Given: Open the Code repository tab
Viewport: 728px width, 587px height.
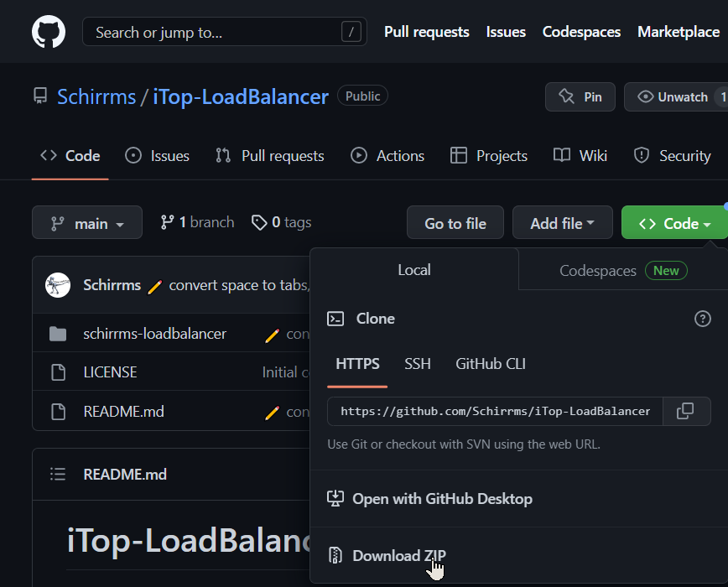Looking at the screenshot, I should pyautogui.click(x=70, y=156).
